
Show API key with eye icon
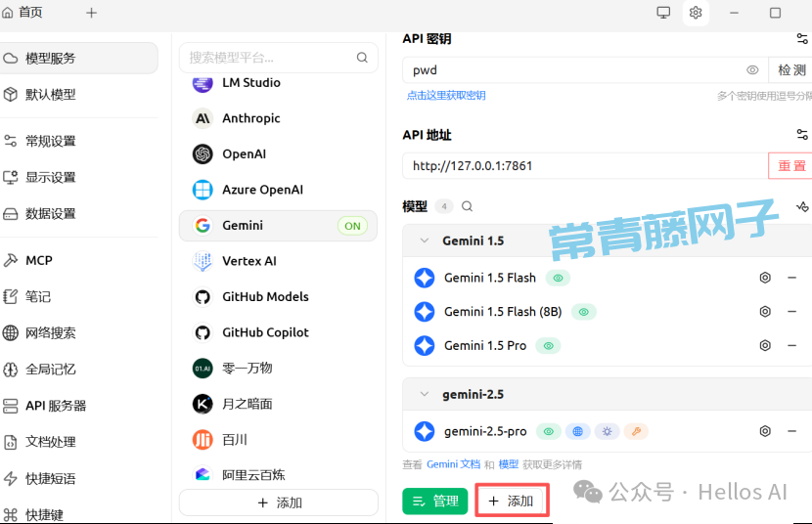pos(752,70)
